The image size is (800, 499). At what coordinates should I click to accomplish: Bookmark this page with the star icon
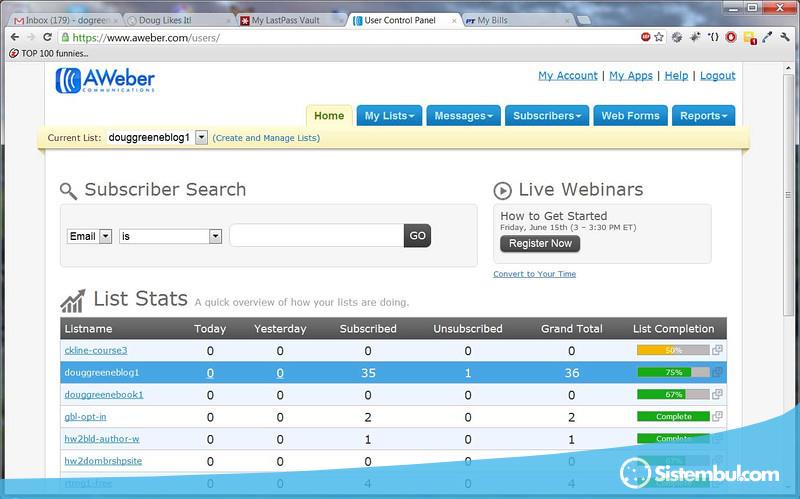click(659, 37)
